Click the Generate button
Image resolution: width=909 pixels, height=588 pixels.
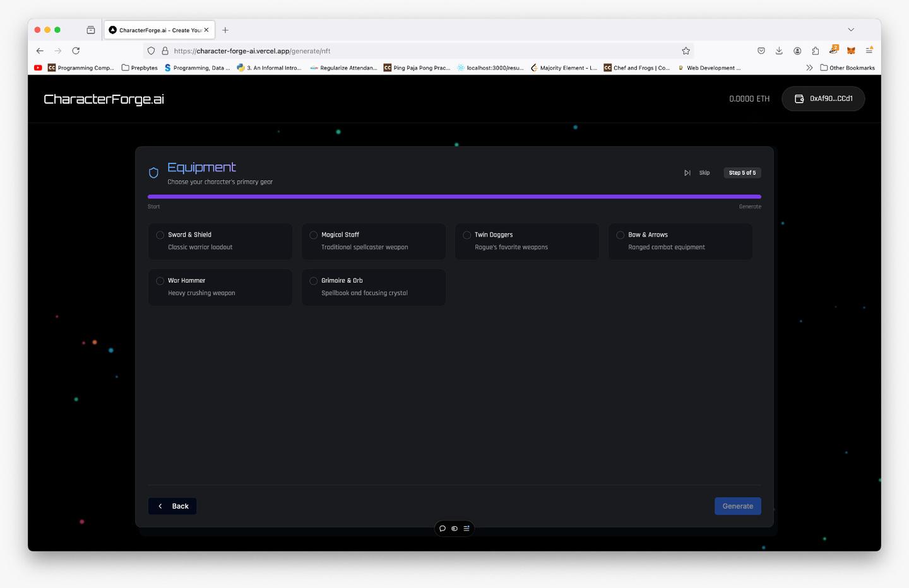tap(737, 506)
